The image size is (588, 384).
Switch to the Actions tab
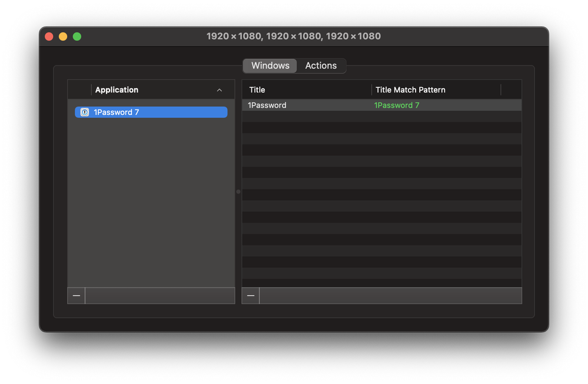321,65
